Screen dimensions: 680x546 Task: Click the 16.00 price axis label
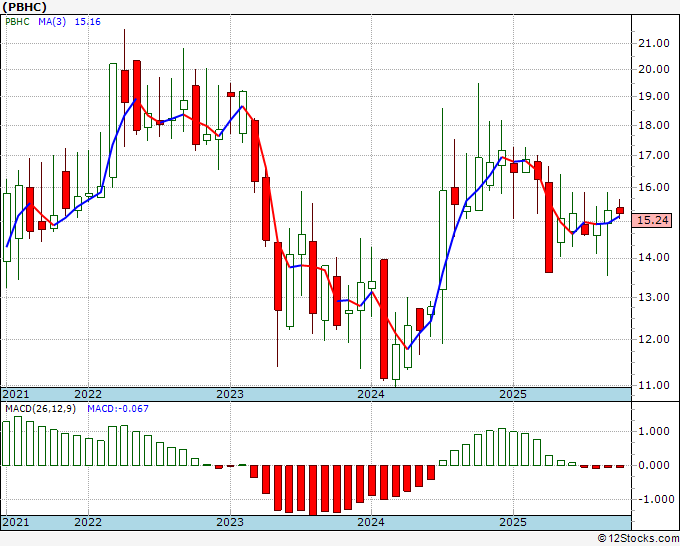pos(654,187)
